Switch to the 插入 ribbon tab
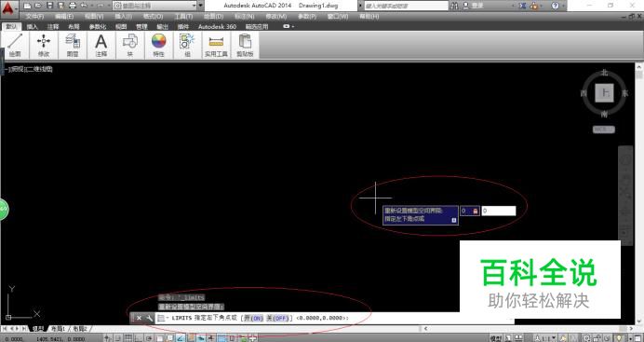 click(32, 26)
